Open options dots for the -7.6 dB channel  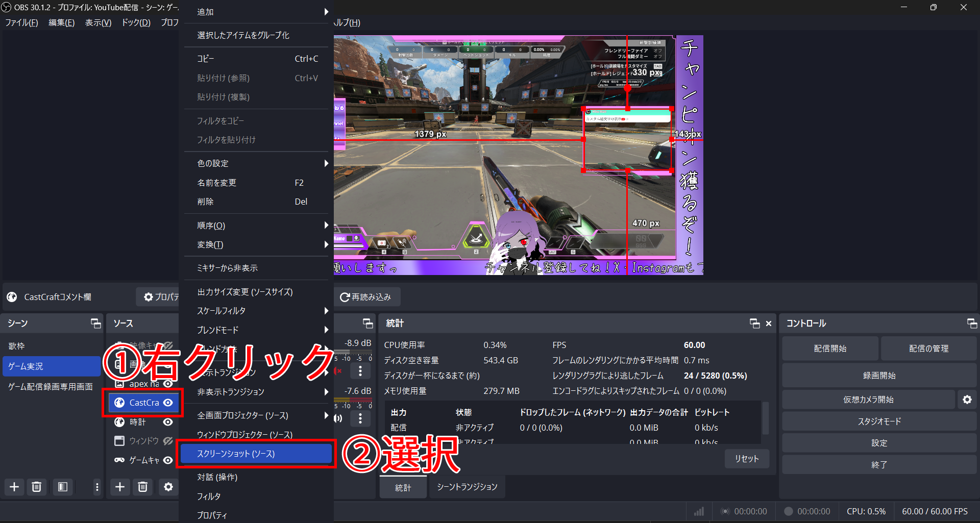(x=360, y=418)
